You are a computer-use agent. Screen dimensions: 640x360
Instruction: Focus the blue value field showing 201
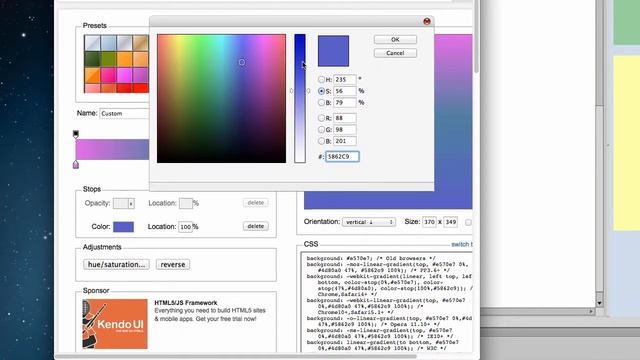tap(344, 141)
